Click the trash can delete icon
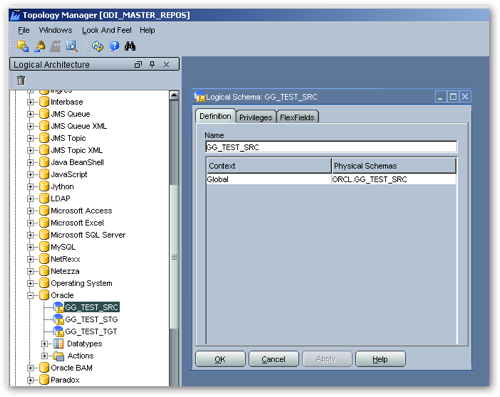500x397 pixels. [21, 80]
